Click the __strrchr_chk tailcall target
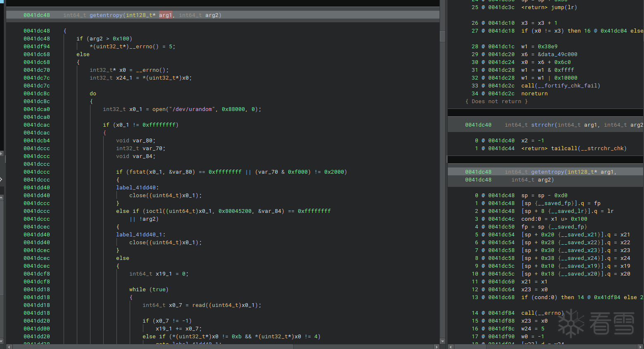Image resolution: width=644 pixels, height=349 pixels. [x=602, y=149]
